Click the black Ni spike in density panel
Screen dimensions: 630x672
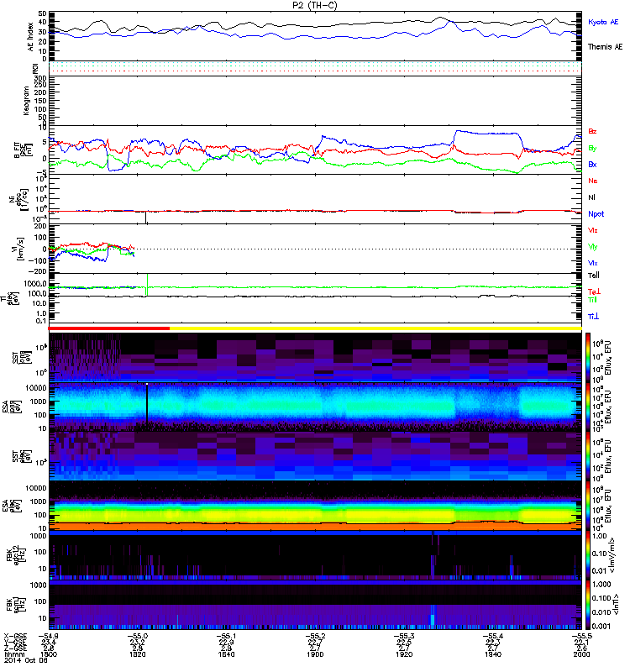[x=145, y=218]
